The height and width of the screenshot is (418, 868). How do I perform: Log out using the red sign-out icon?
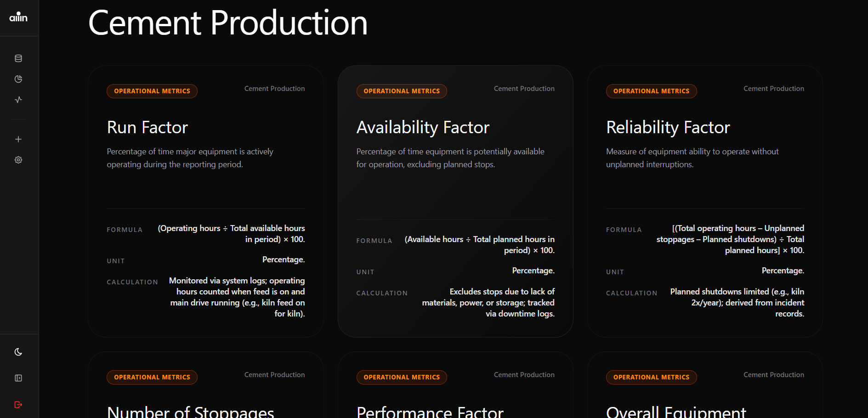18,405
